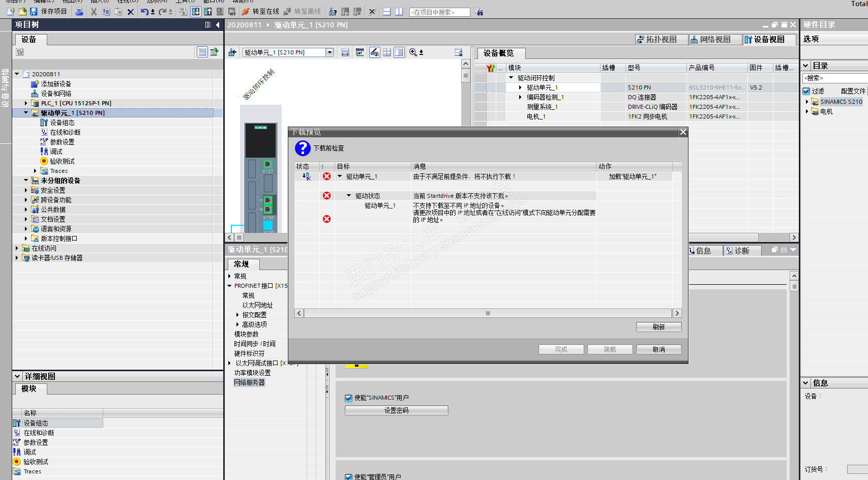Click the 设置密码 button
The height and width of the screenshot is (480, 868).
[x=397, y=410]
